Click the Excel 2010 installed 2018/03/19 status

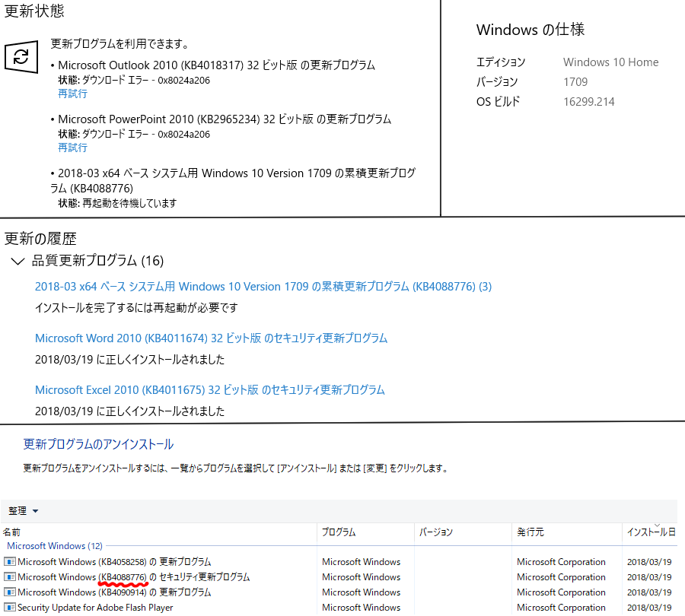[x=129, y=411]
